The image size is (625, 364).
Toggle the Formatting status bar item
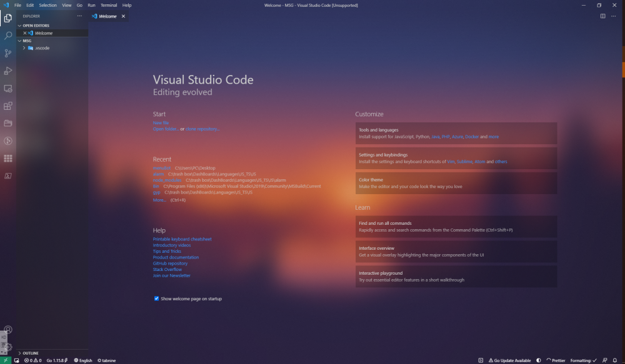584,360
